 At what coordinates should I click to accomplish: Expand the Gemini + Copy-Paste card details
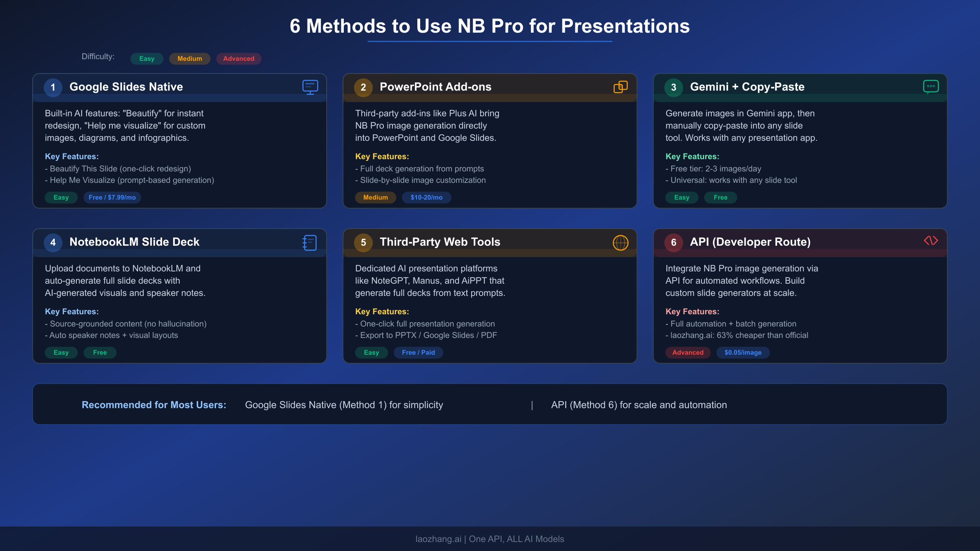[747, 87]
